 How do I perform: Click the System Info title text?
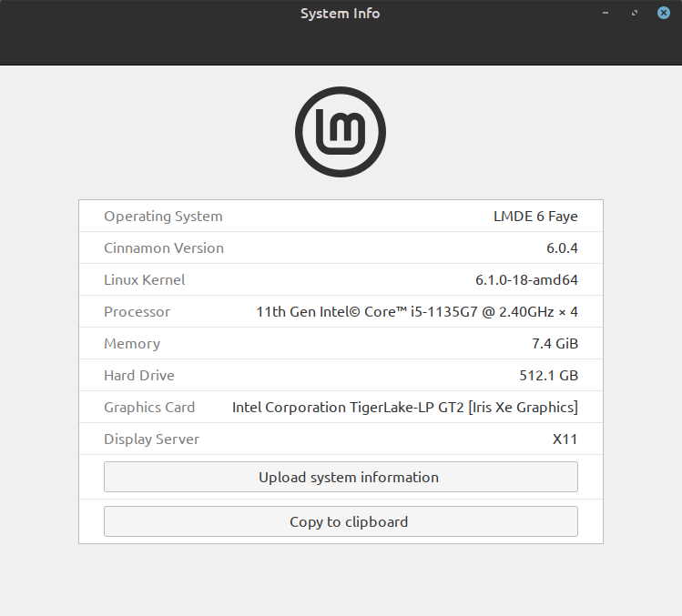click(341, 14)
